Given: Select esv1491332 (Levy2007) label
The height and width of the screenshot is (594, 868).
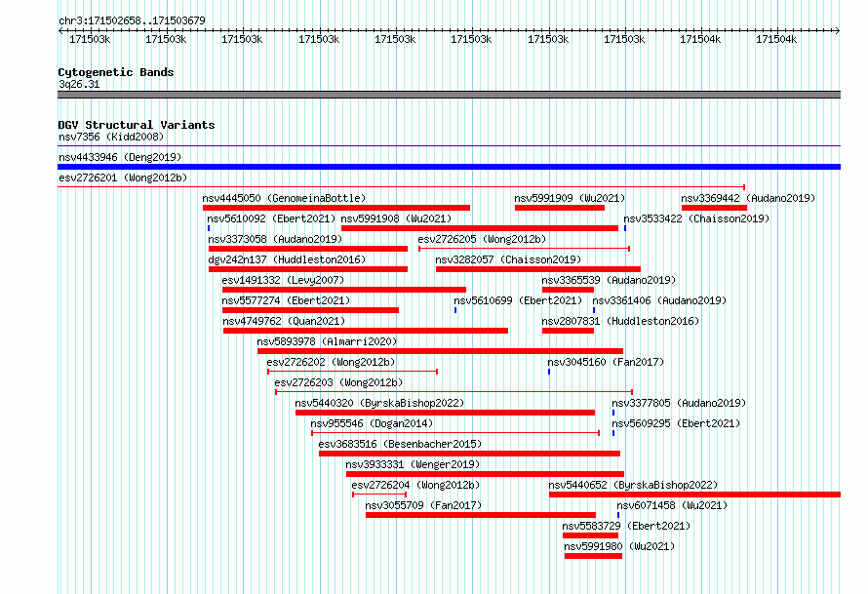Looking at the screenshot, I should tap(283, 280).
